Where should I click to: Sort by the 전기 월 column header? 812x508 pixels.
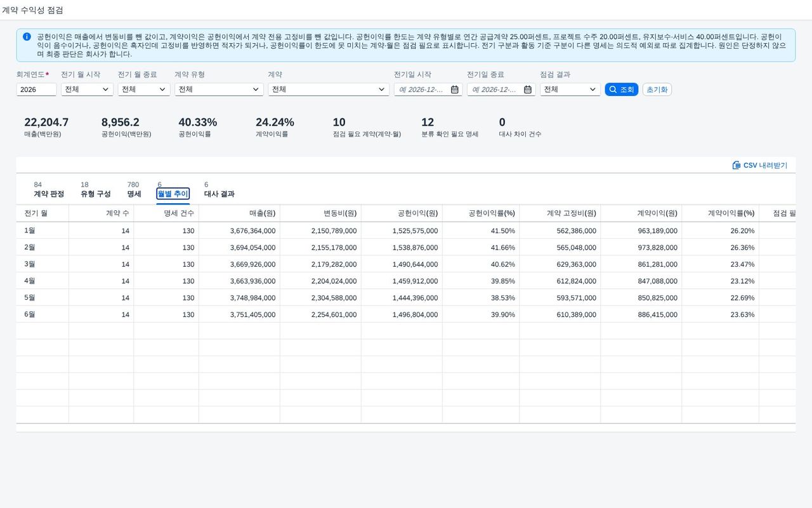[43, 213]
